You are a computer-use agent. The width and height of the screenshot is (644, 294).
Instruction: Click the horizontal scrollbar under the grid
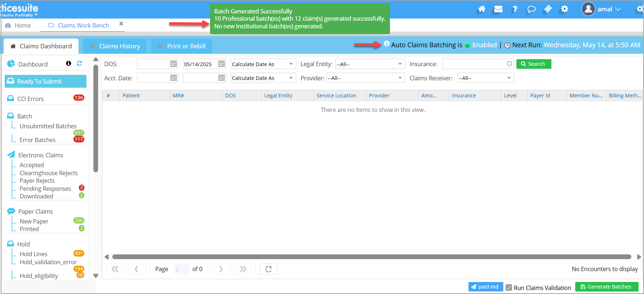(x=371, y=257)
